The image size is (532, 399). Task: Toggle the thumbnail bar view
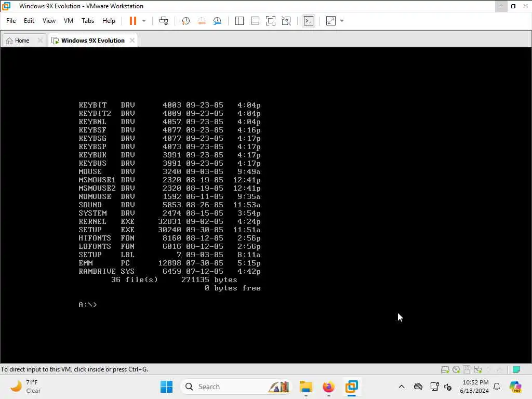[255, 21]
